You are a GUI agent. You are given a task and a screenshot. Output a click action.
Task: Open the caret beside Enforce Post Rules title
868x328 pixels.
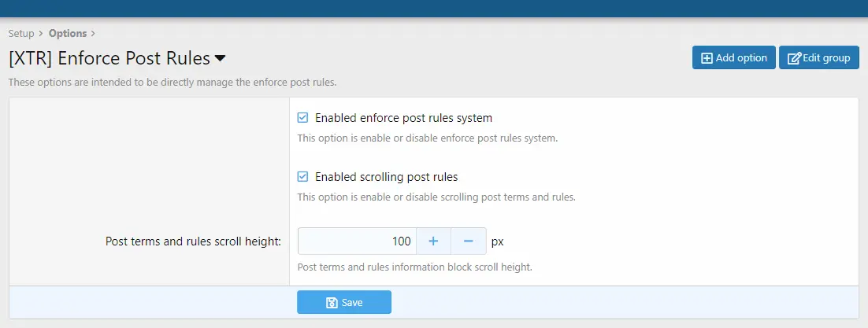(x=220, y=58)
